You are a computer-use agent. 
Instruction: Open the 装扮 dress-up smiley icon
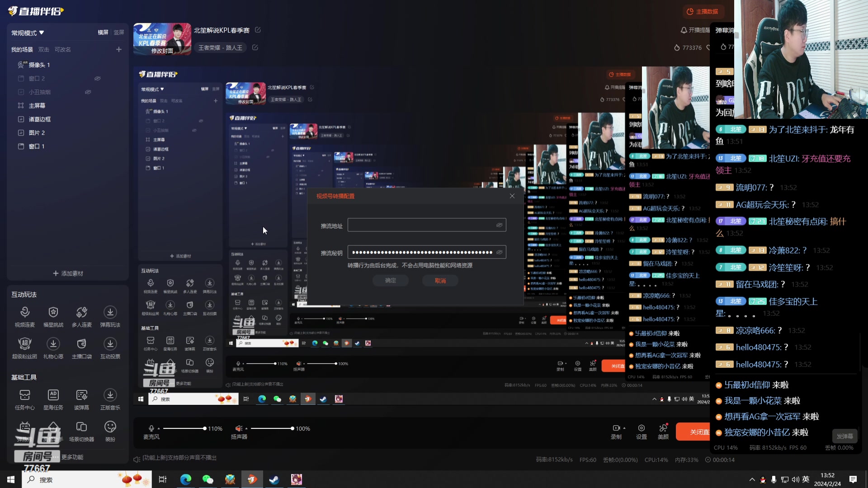pyautogui.click(x=110, y=427)
